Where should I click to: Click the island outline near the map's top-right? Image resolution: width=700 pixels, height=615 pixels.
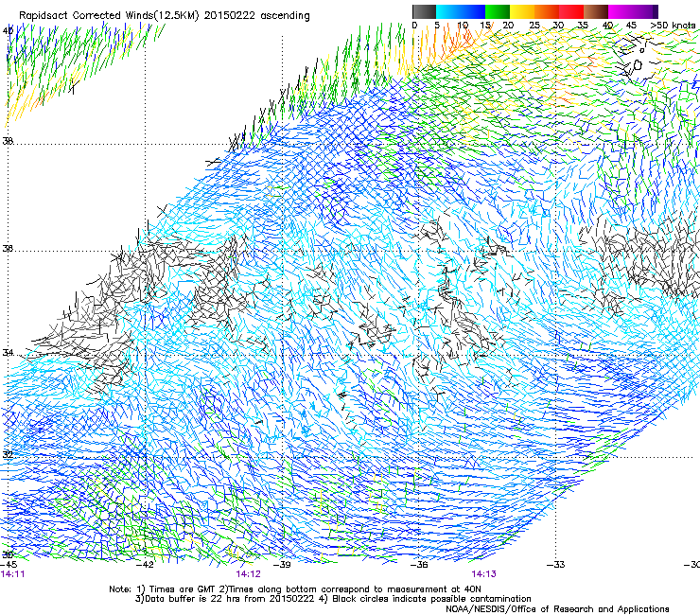pos(637,65)
